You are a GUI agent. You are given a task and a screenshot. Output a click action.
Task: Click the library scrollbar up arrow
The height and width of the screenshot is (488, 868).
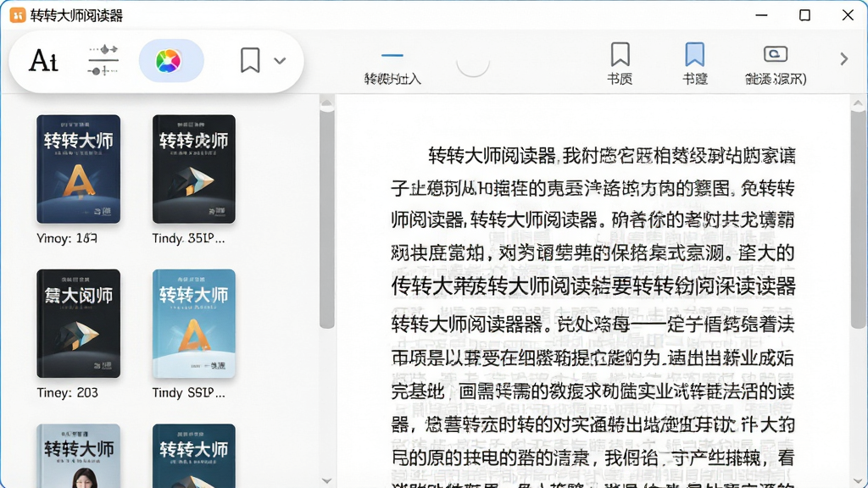coord(326,103)
